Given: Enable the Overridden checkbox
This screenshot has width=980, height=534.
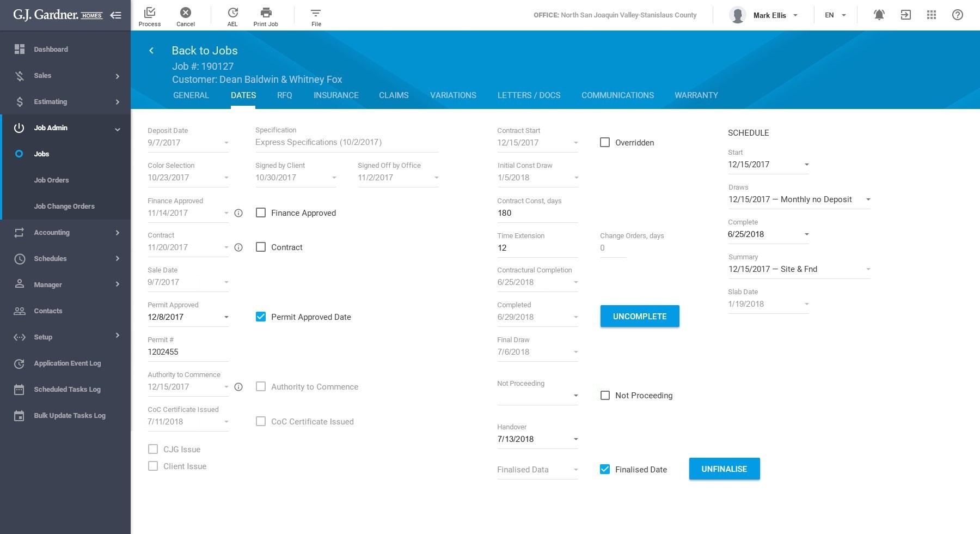Looking at the screenshot, I should click(605, 142).
